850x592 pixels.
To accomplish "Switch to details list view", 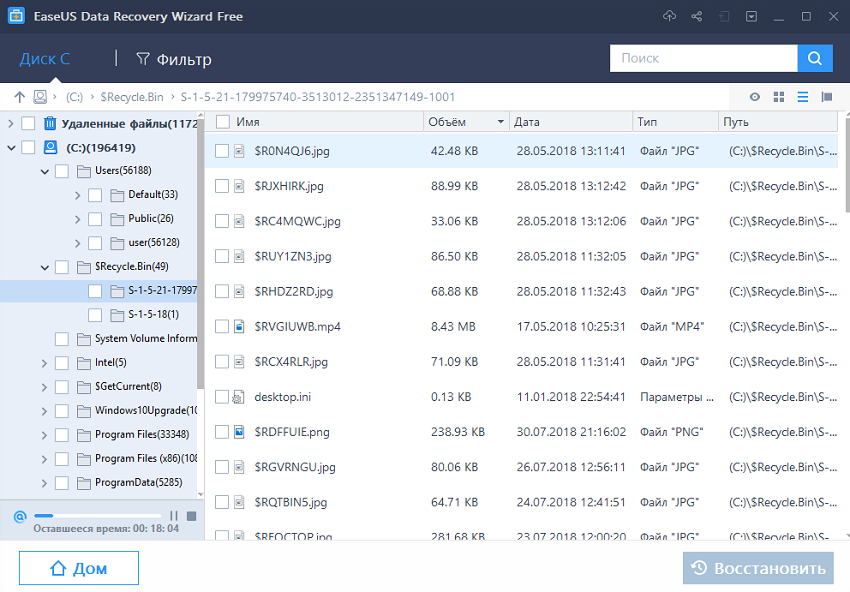I will [803, 97].
